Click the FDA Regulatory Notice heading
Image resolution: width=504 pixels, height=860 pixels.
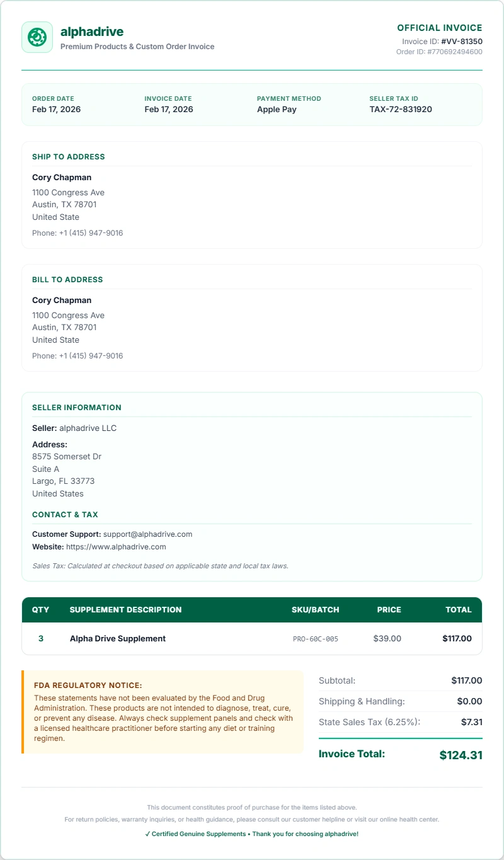pyautogui.click(x=88, y=685)
